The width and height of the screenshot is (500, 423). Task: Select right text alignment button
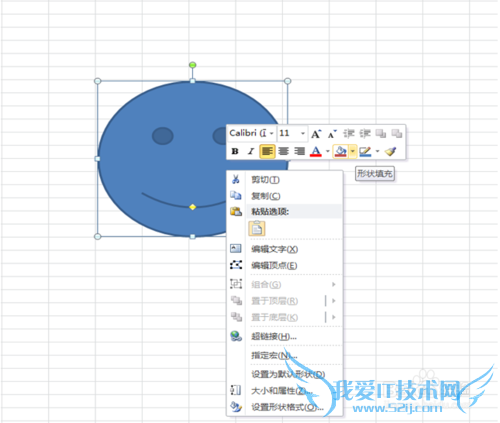click(299, 151)
